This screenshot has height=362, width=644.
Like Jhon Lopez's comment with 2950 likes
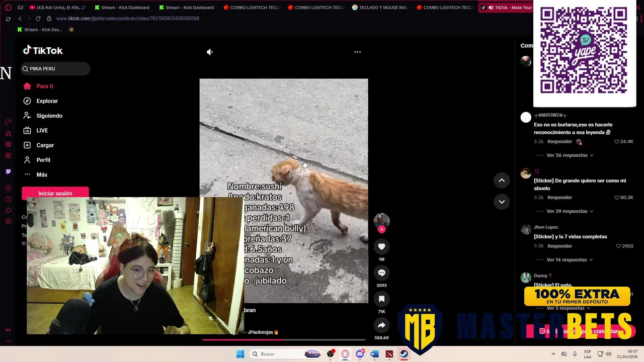(619, 246)
